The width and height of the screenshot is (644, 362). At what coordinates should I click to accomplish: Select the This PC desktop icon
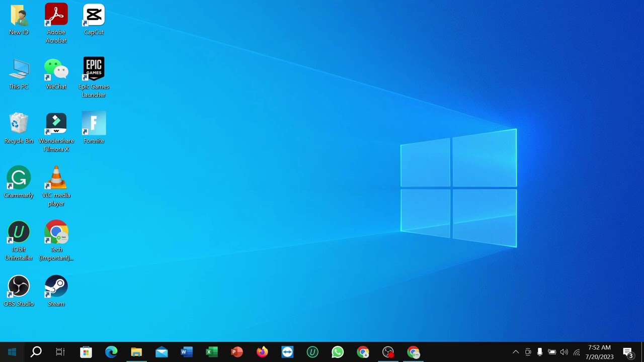pos(19,74)
